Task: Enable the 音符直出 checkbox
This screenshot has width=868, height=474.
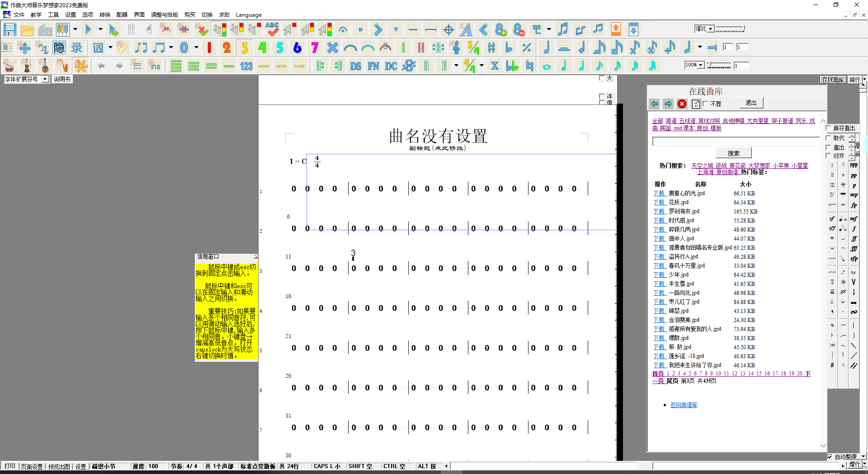Action: 829,128
